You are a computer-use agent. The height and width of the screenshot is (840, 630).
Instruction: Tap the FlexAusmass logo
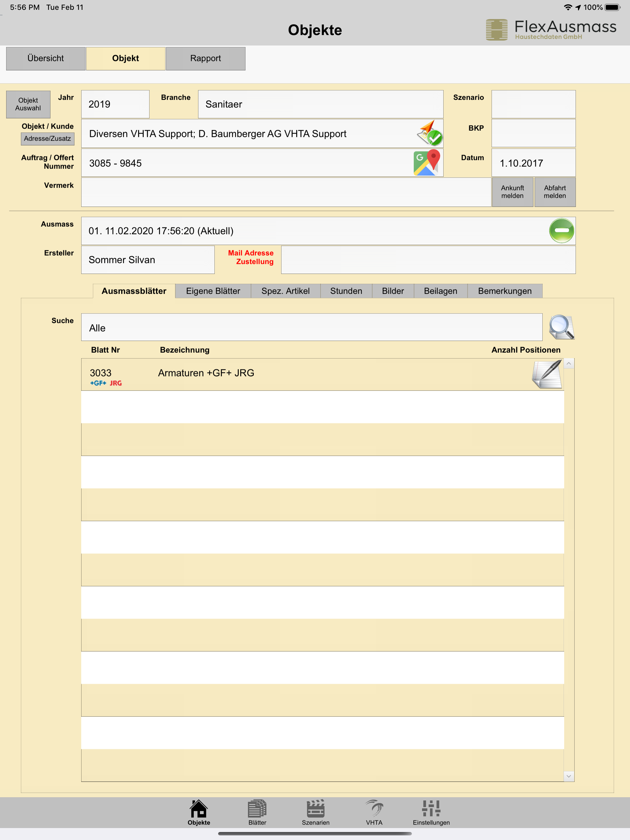[x=551, y=30]
